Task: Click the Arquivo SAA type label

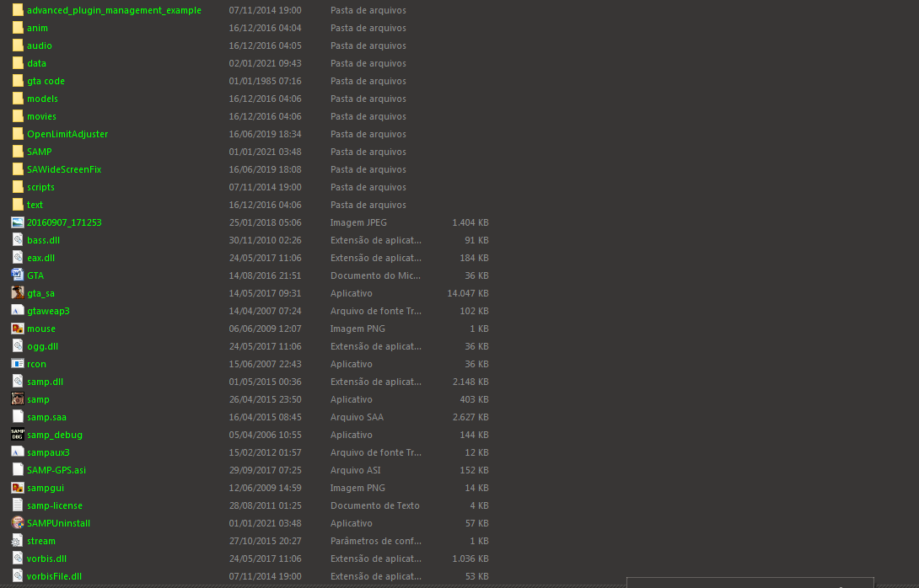Action: 357,417
